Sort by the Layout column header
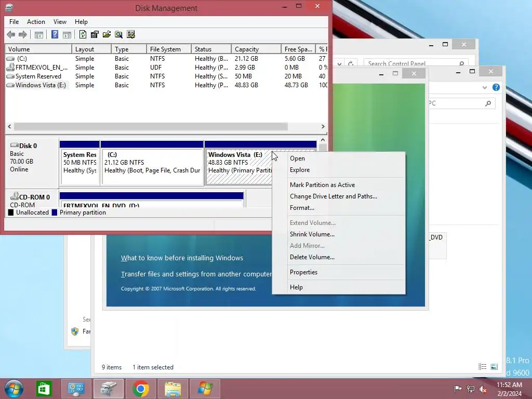Viewport: 532px width, 399px height. (x=91, y=49)
